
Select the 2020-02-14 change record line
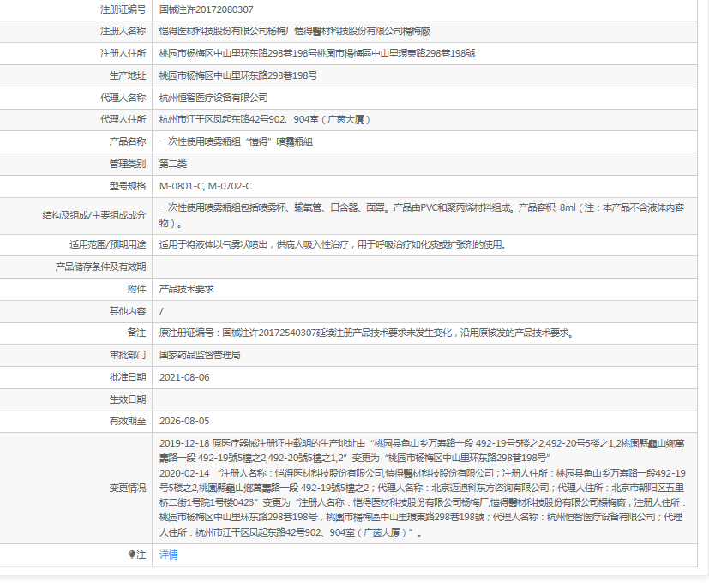(423, 502)
